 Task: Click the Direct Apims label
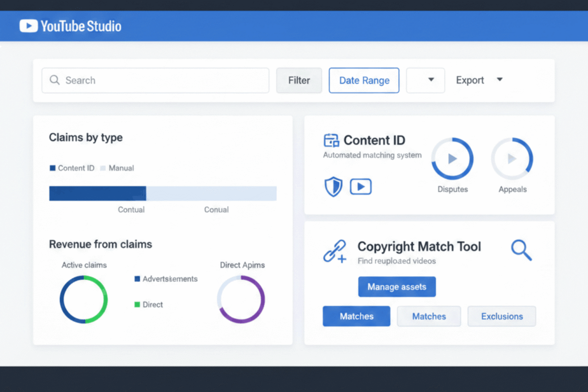click(243, 265)
